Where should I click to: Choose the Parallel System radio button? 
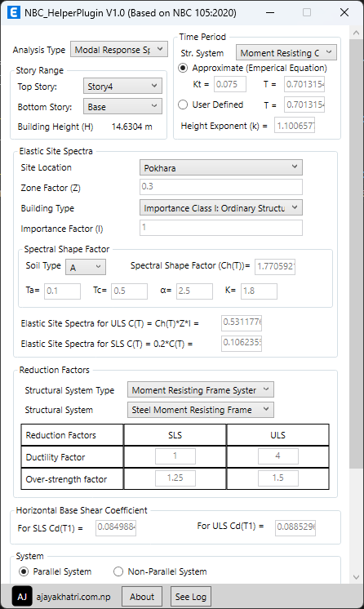point(24,571)
